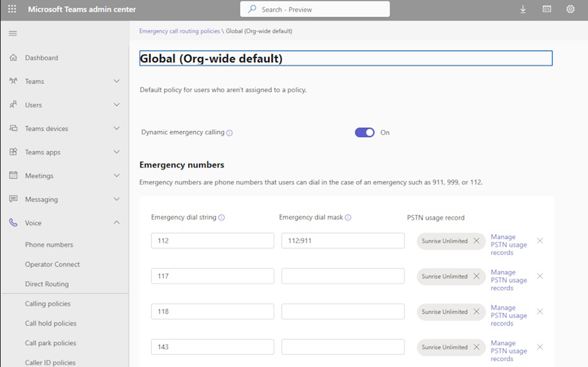The image size is (588, 367).
Task: Go back via Emergency call routing policies breadcrumb
Action: (x=179, y=31)
